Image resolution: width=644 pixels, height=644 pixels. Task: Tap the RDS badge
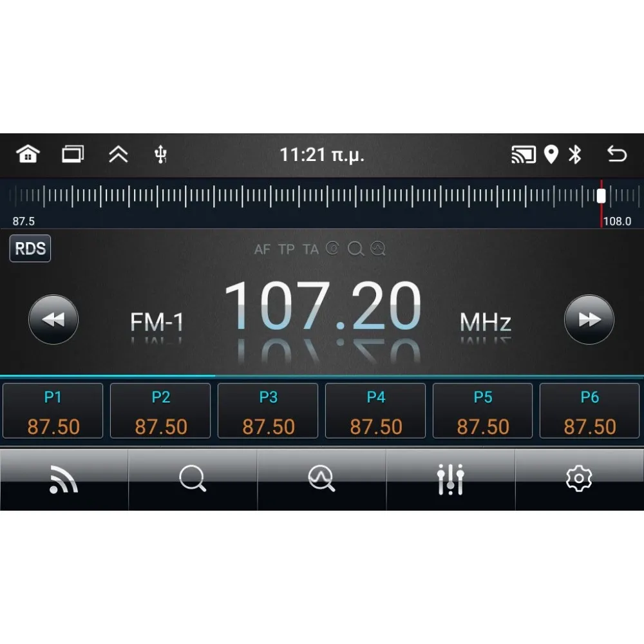(x=30, y=249)
